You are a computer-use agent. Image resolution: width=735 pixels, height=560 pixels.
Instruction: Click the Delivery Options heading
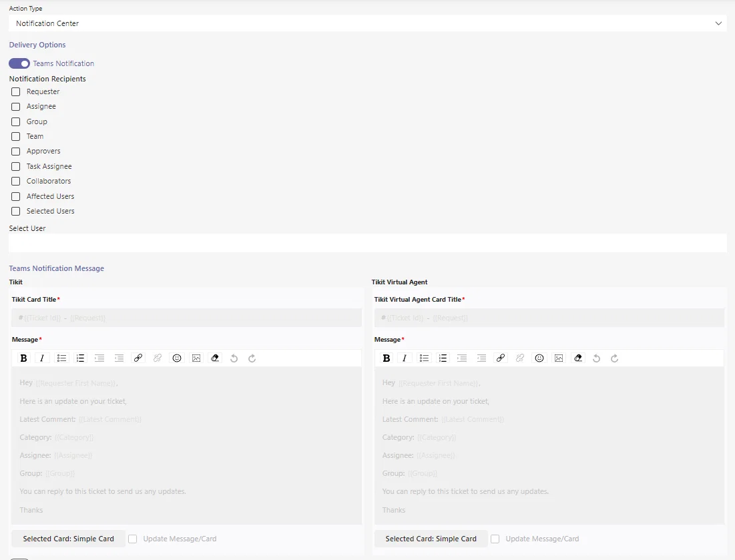click(37, 45)
